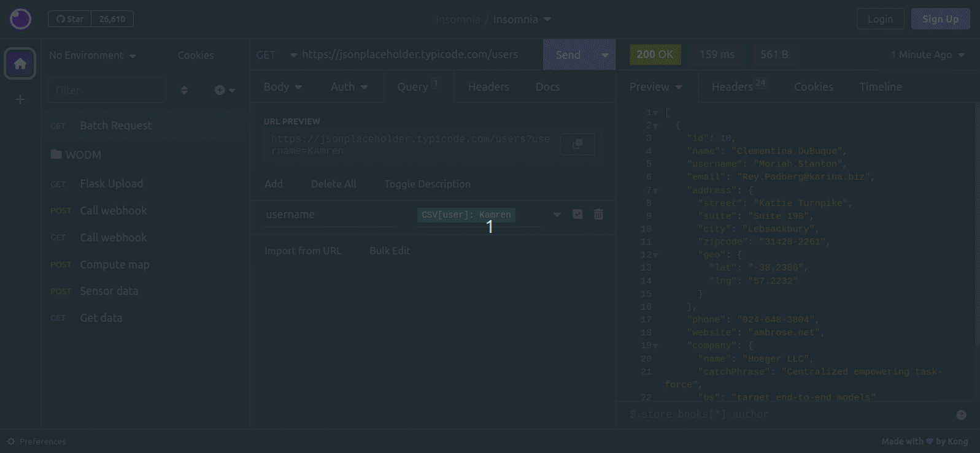Image resolution: width=980 pixels, height=453 pixels.
Task: Open the Body tab dropdown
Action: (283, 87)
